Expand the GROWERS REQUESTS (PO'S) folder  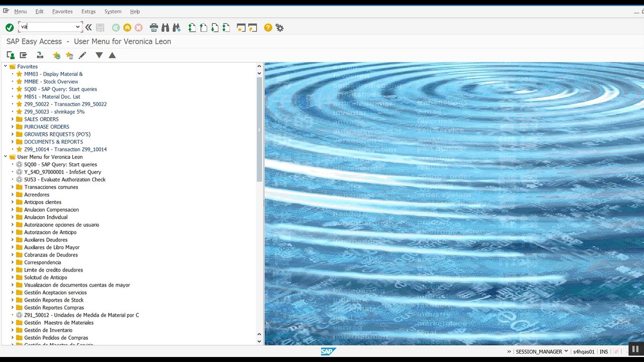point(13,134)
